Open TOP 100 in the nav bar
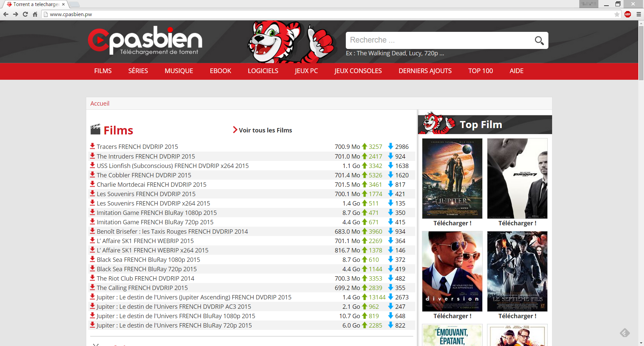Image resolution: width=644 pixels, height=346 pixels. tap(481, 71)
